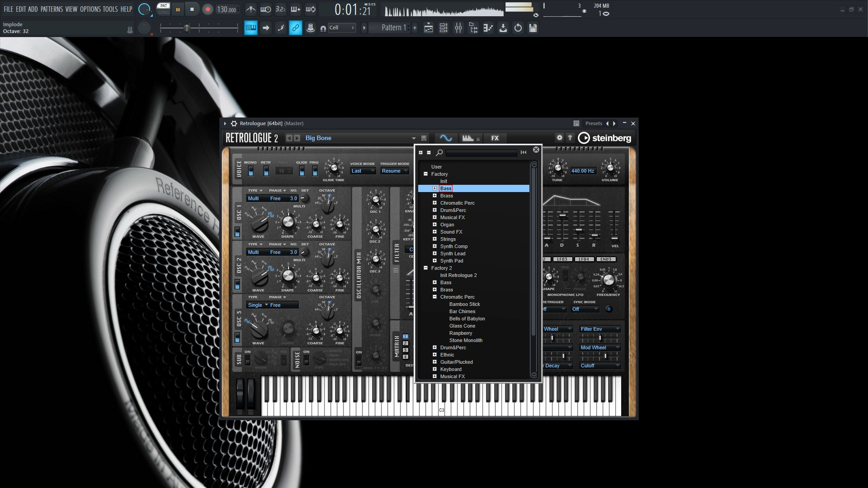Toggle wait-for-input-to-start-playing icon
The image size is (868, 488).
[x=266, y=9]
